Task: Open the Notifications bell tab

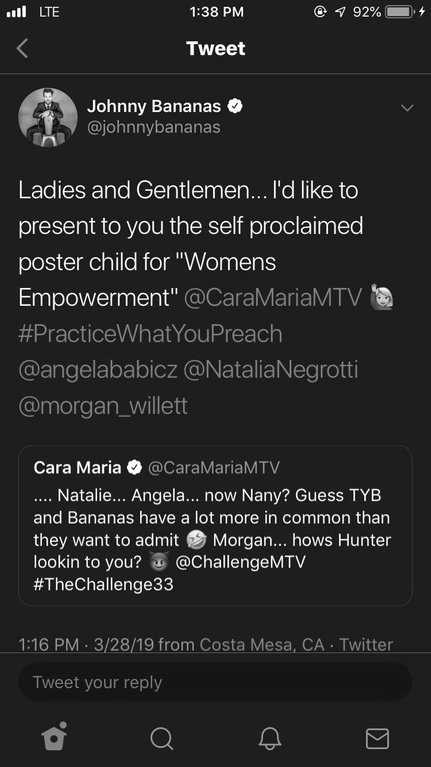Action: 270,738
